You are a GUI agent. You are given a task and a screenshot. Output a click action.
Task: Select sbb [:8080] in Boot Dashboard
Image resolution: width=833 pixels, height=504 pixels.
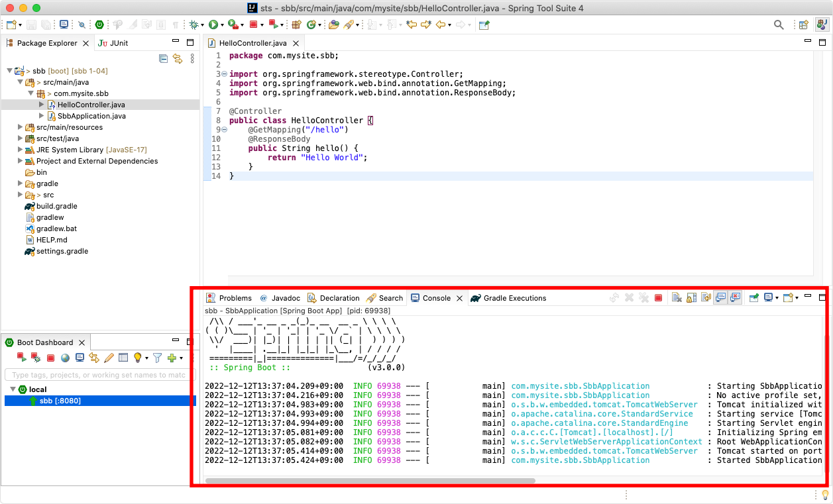pos(99,401)
